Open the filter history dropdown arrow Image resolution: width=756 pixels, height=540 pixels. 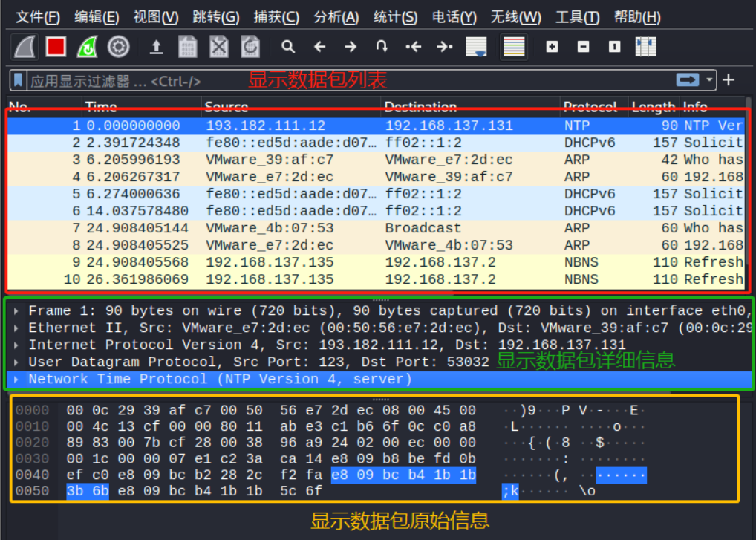(710, 80)
